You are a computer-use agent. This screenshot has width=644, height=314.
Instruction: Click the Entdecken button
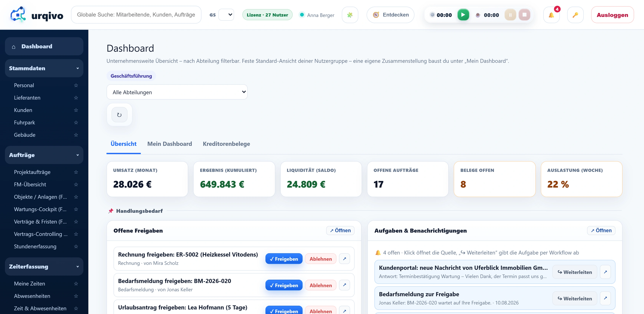[390, 15]
